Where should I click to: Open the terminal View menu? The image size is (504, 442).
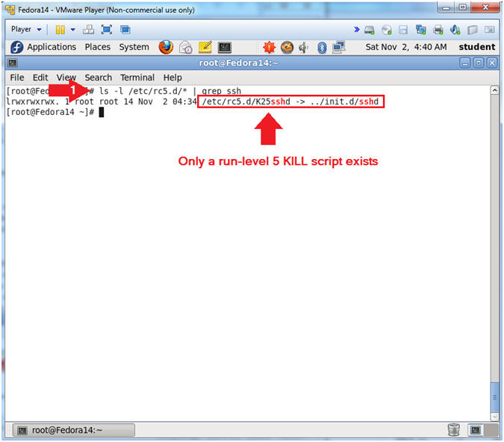point(66,78)
